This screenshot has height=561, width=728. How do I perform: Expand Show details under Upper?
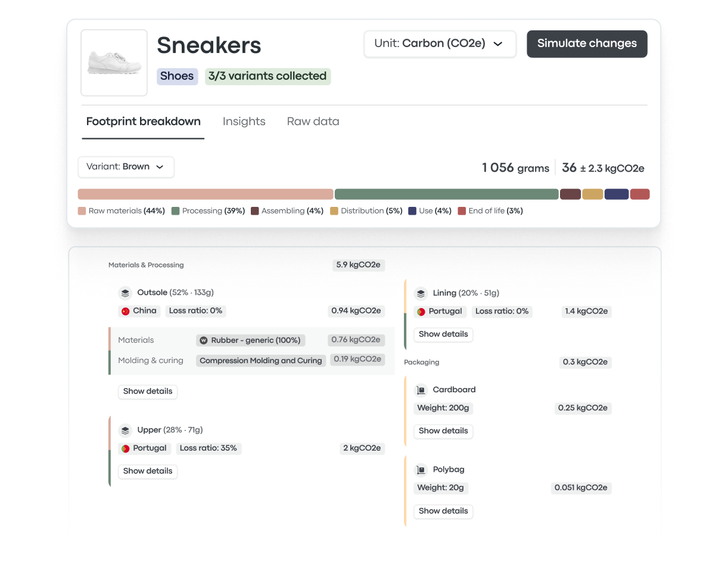point(148,471)
